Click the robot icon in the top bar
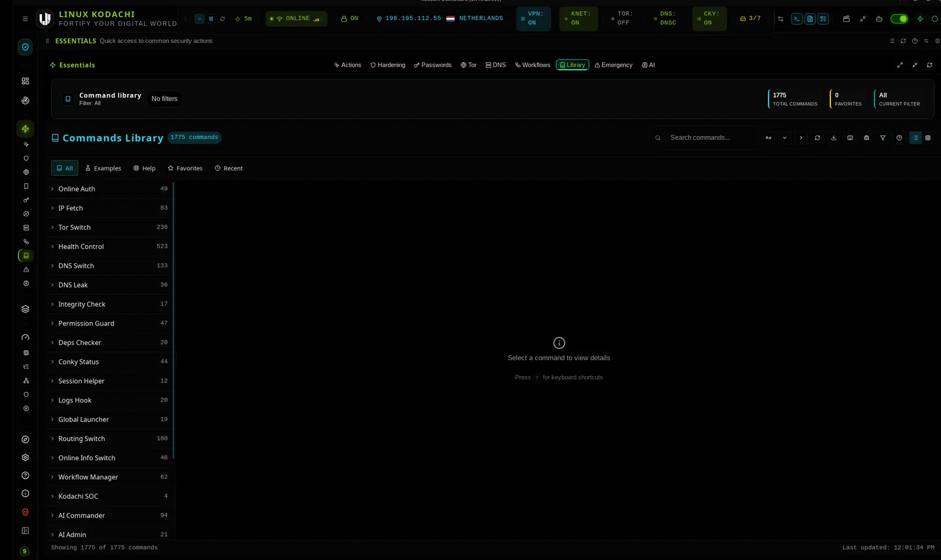This screenshot has height=560, width=941. tap(879, 19)
